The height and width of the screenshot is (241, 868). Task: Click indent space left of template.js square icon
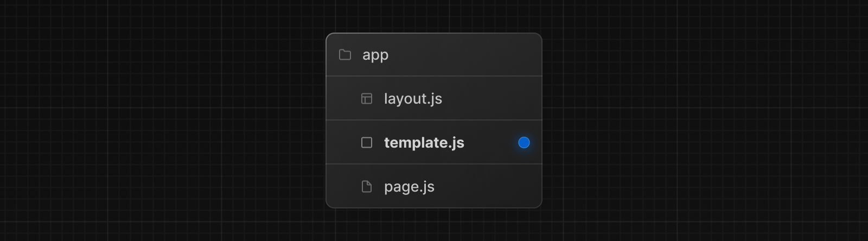click(343, 143)
